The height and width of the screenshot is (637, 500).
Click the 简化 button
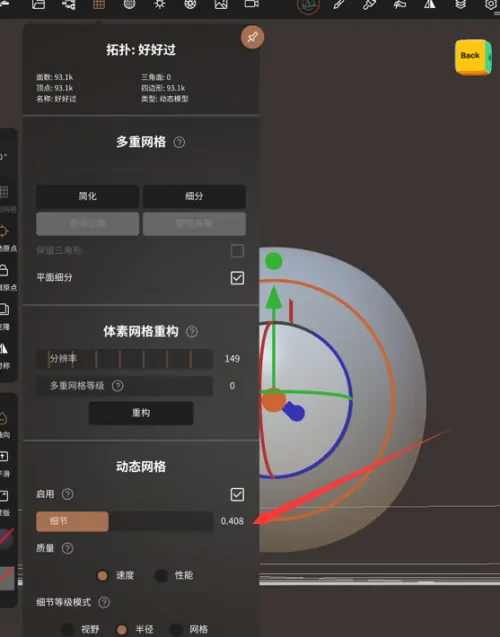click(x=88, y=197)
